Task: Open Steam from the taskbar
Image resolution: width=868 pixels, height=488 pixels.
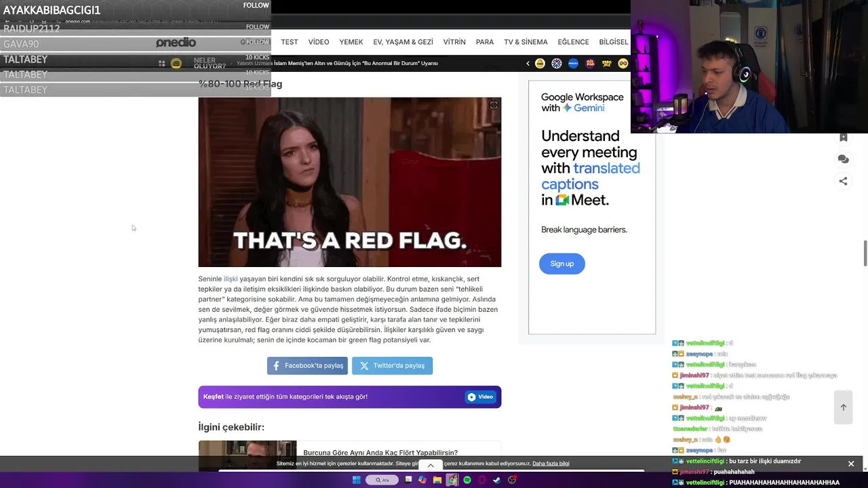Action: coord(497,480)
